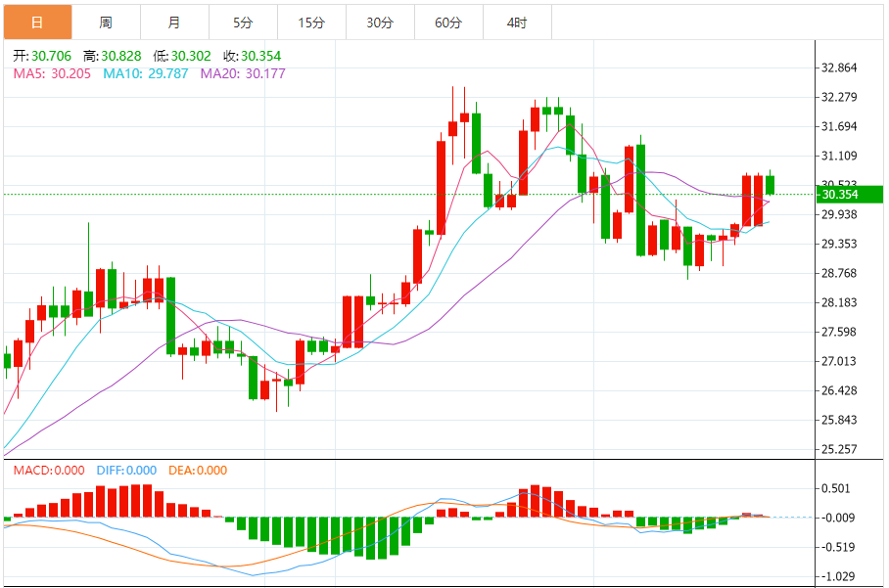Screen dimensions: 889x588
Task: Open the 5分 timeframe tab
Action: pos(243,23)
